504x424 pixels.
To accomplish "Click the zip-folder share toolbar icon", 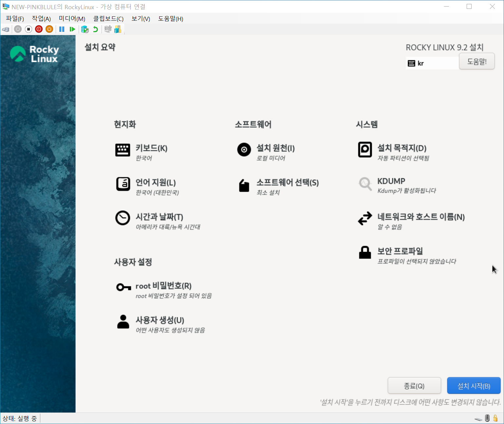I will (x=118, y=29).
